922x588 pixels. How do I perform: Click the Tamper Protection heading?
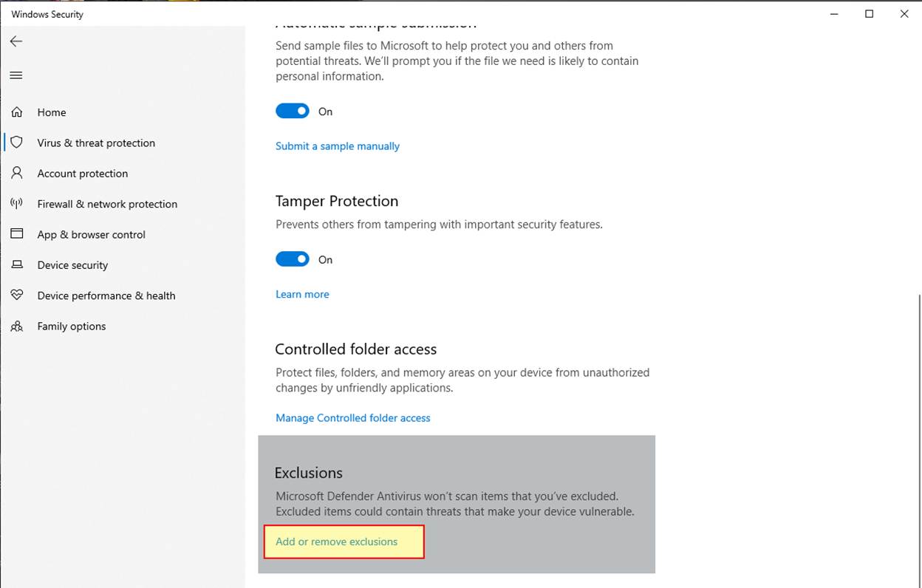pos(337,201)
